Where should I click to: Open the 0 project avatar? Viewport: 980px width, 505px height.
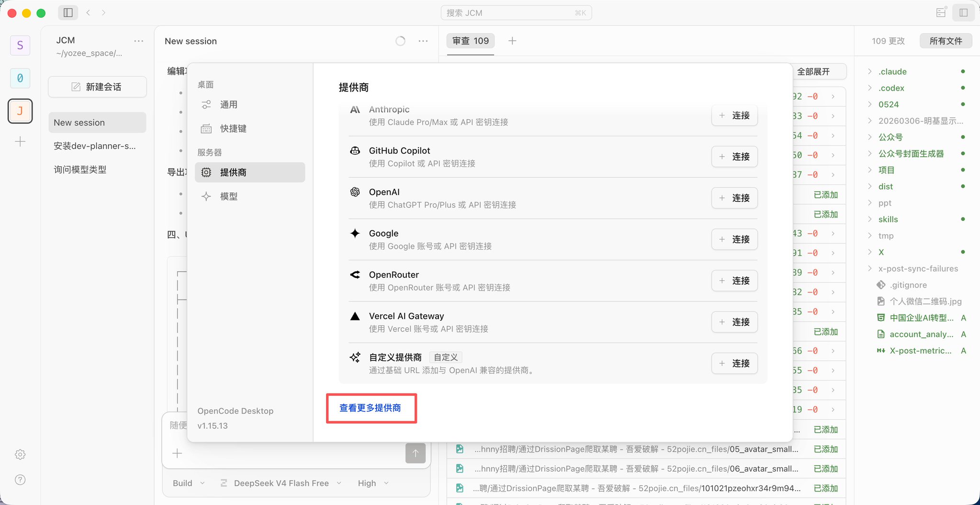[x=20, y=78]
